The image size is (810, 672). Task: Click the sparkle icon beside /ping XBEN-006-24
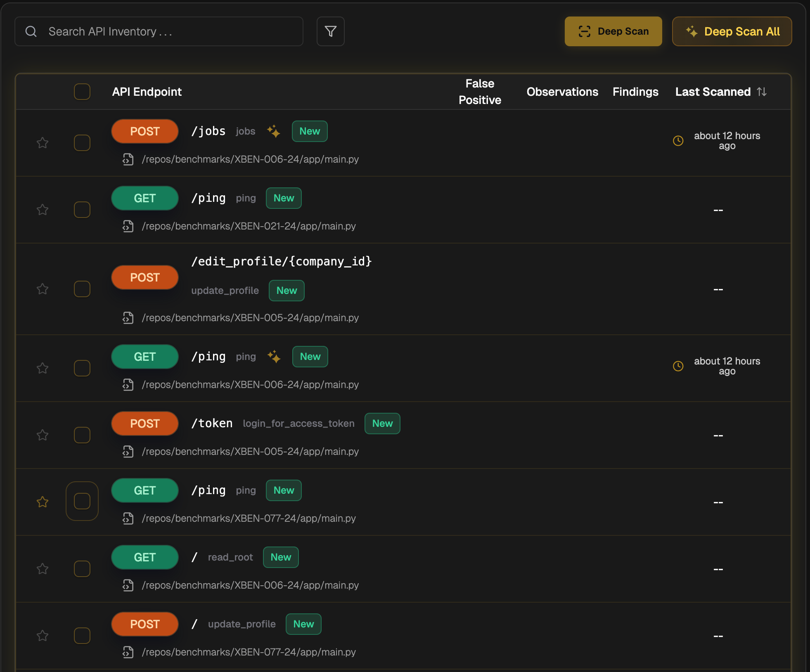tap(274, 357)
